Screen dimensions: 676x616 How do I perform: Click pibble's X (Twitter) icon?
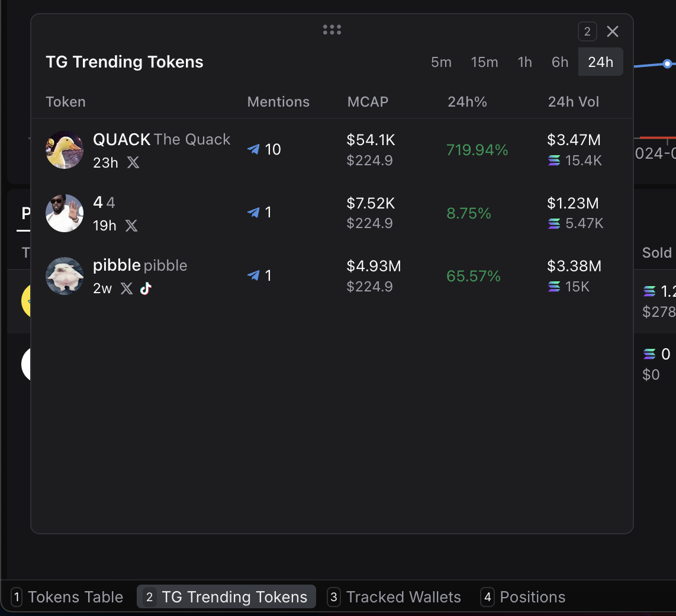coord(127,288)
